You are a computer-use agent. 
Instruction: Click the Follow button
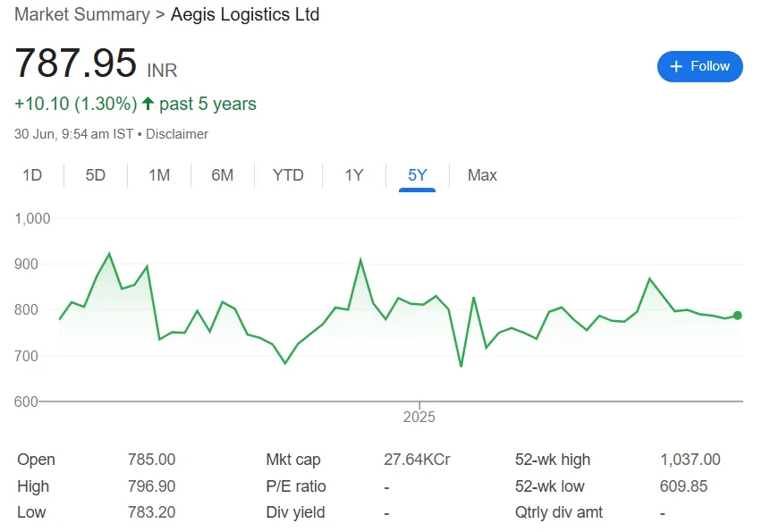point(699,66)
